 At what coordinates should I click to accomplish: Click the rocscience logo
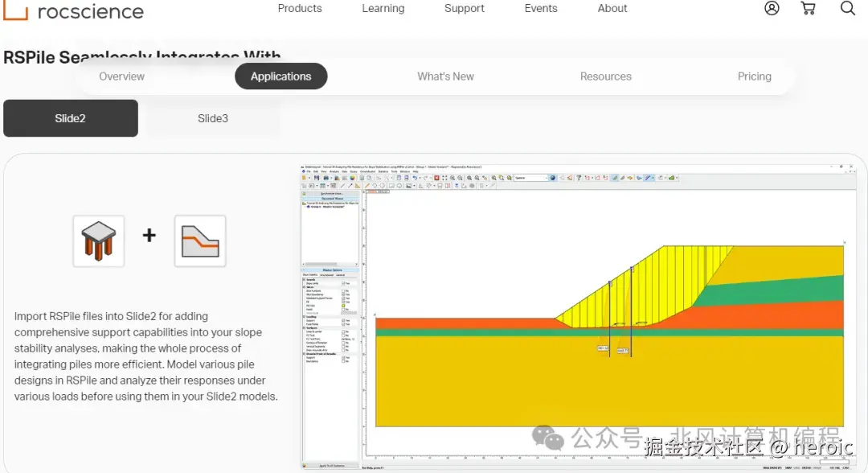(x=73, y=10)
